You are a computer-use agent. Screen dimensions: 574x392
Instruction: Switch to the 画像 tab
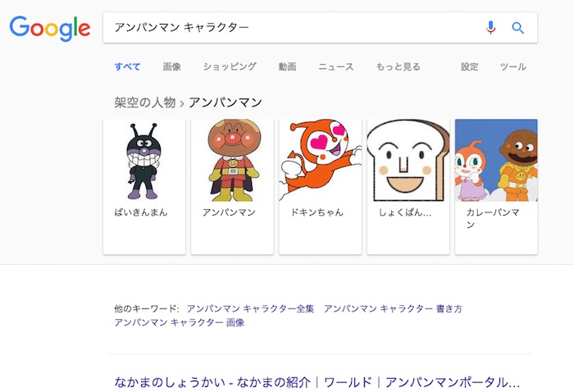tap(171, 66)
